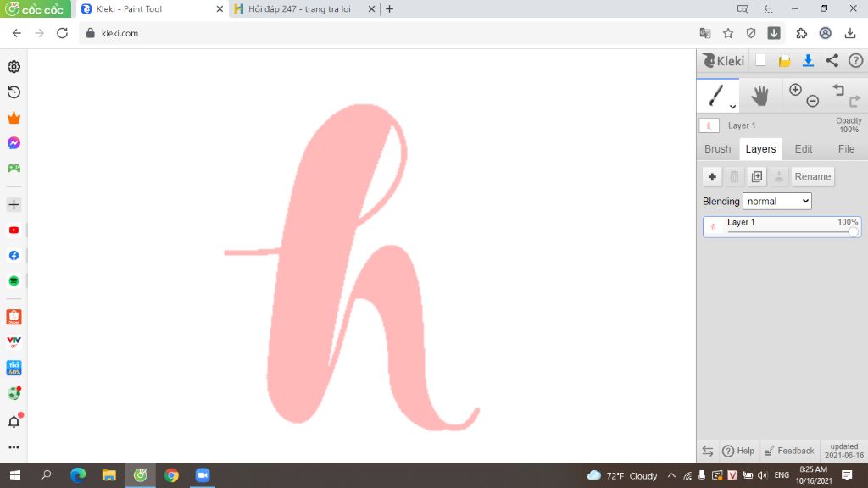868x488 pixels.
Task: Open a new browser tab
Action: (x=389, y=8)
